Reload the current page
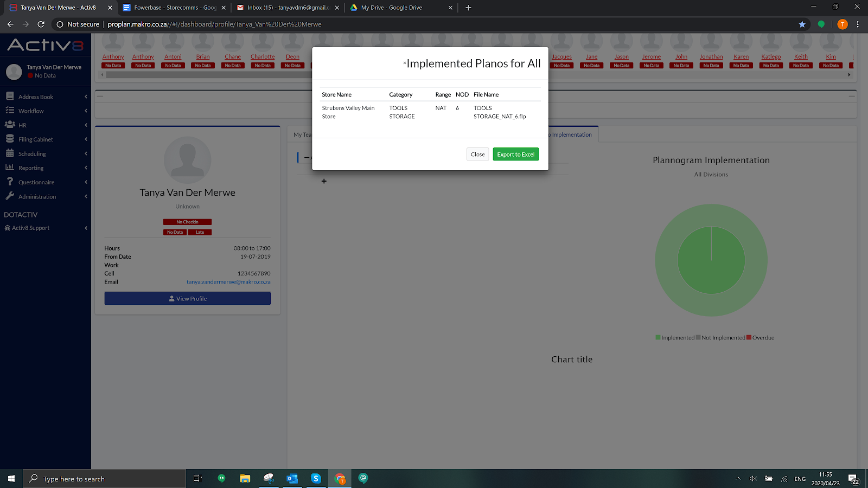This screenshot has height=488, width=868. [x=41, y=24]
